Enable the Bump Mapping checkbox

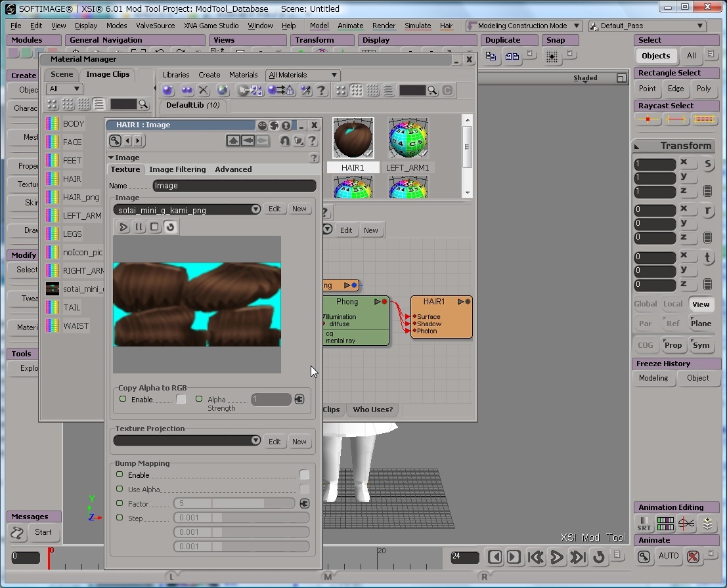[x=304, y=474]
